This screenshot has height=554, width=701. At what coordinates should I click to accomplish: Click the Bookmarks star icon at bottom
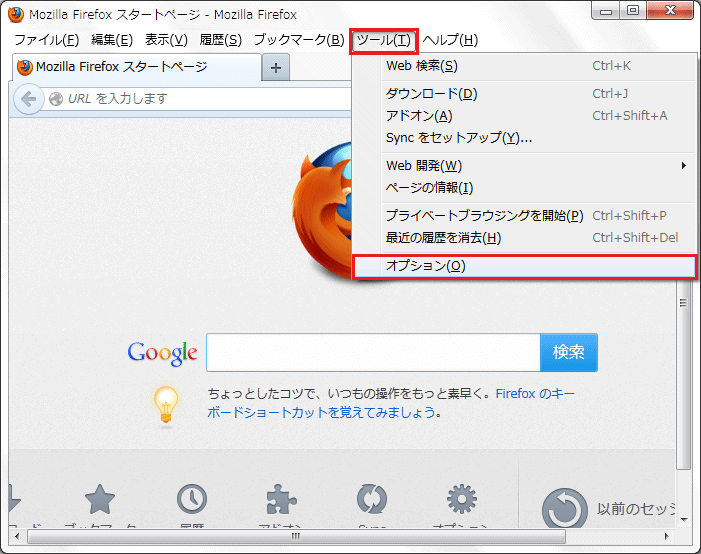[x=99, y=502]
